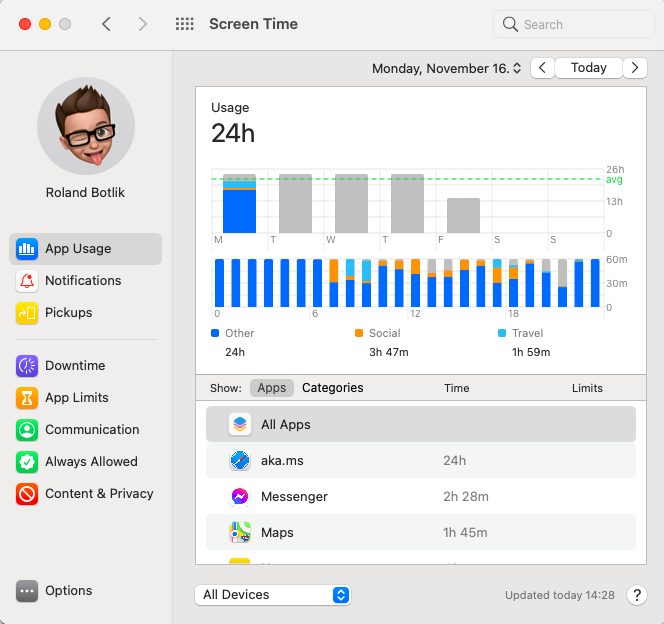Click the Limits column header
664x624 pixels.
pyautogui.click(x=587, y=388)
